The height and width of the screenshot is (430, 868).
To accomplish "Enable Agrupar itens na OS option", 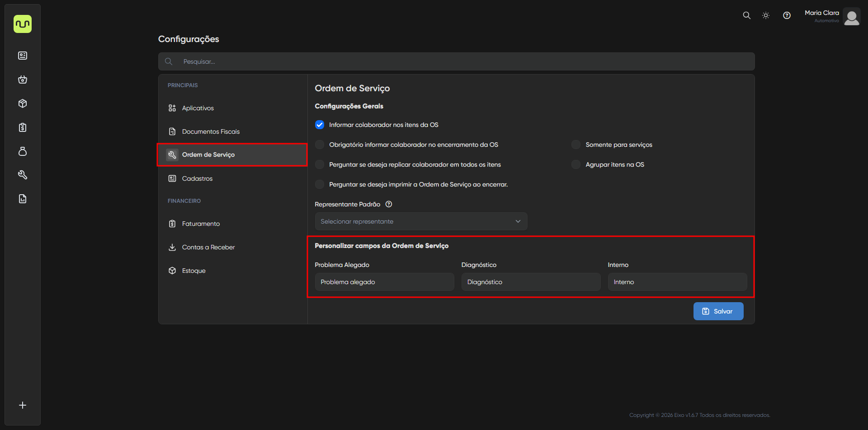I will click(576, 164).
